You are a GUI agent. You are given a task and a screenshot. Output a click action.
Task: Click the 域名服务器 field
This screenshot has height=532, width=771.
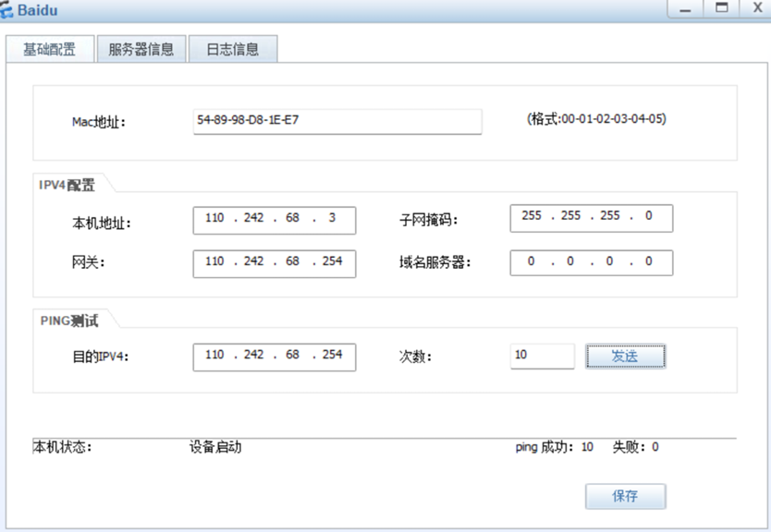click(592, 263)
